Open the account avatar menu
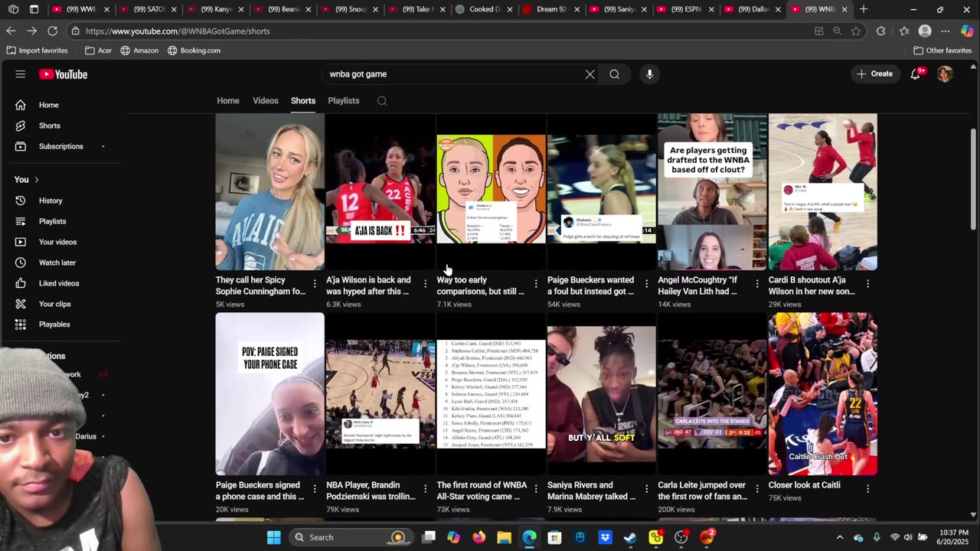Viewport: 980px width, 551px height. tap(945, 74)
